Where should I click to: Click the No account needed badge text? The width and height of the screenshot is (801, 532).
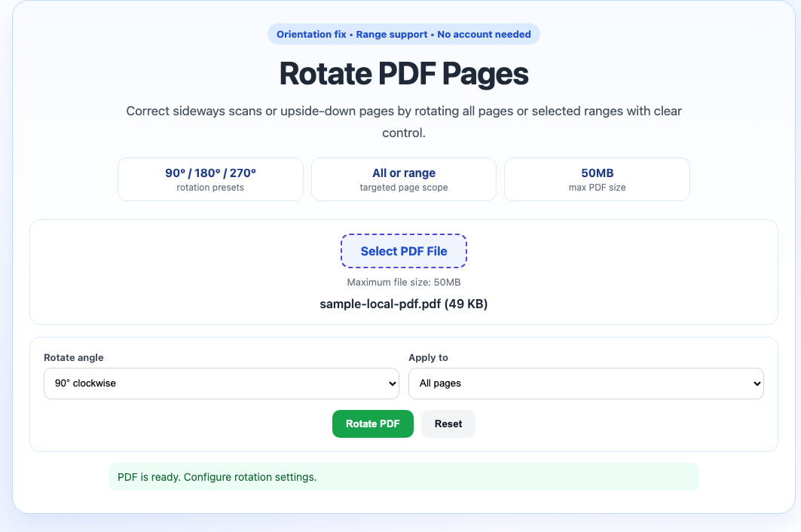(484, 34)
